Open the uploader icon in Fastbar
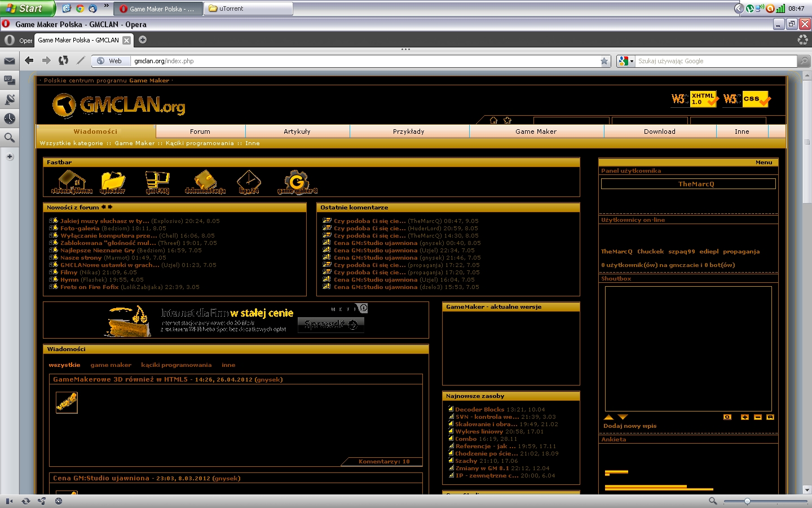 113,182
